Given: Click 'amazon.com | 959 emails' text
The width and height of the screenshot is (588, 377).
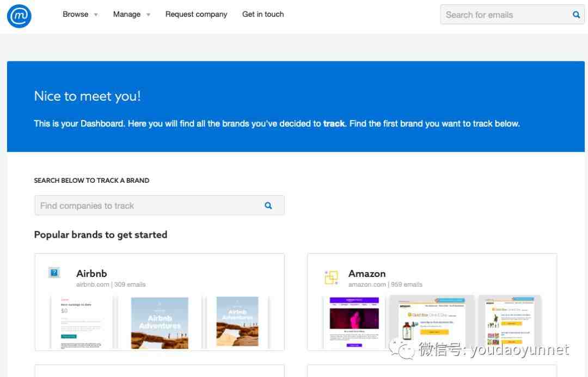Looking at the screenshot, I should click(385, 285).
